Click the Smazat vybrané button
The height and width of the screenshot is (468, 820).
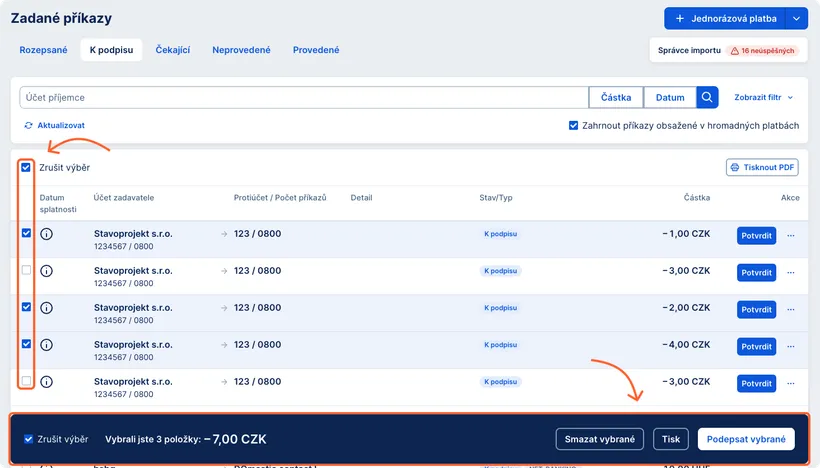tap(599, 439)
